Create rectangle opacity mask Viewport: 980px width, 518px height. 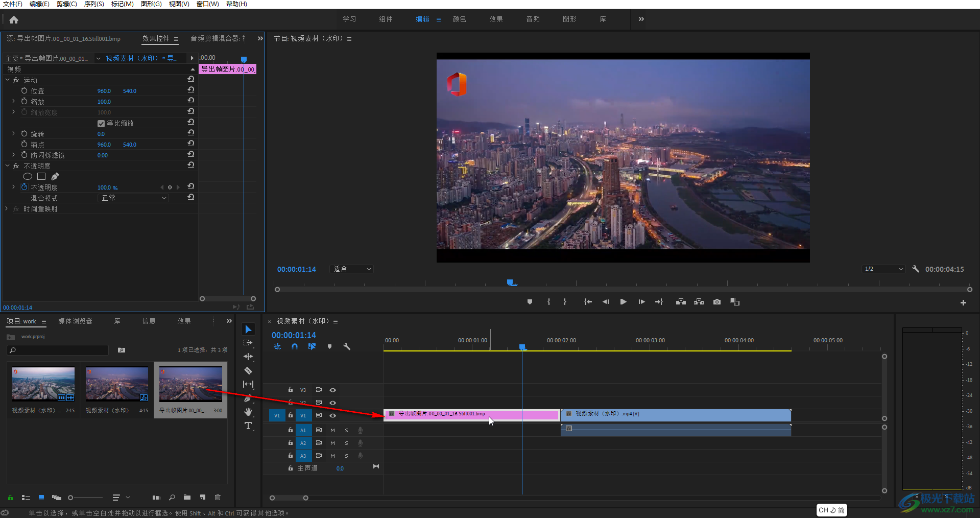point(41,176)
